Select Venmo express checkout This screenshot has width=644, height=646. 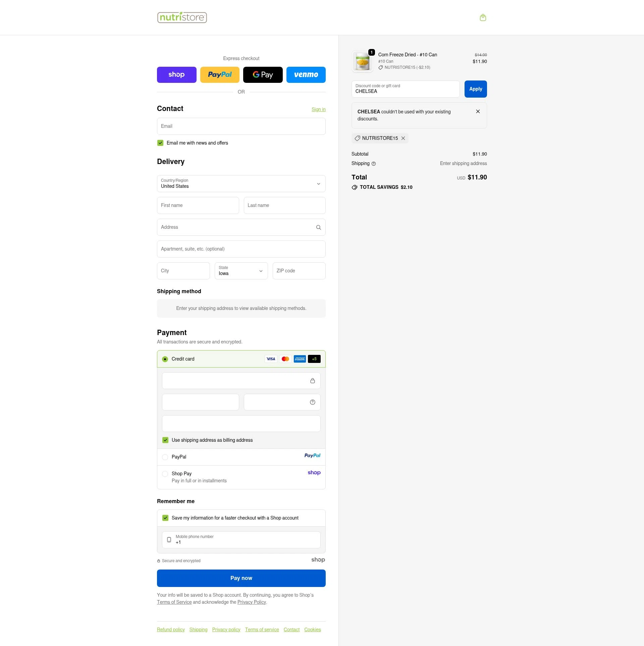(x=306, y=74)
